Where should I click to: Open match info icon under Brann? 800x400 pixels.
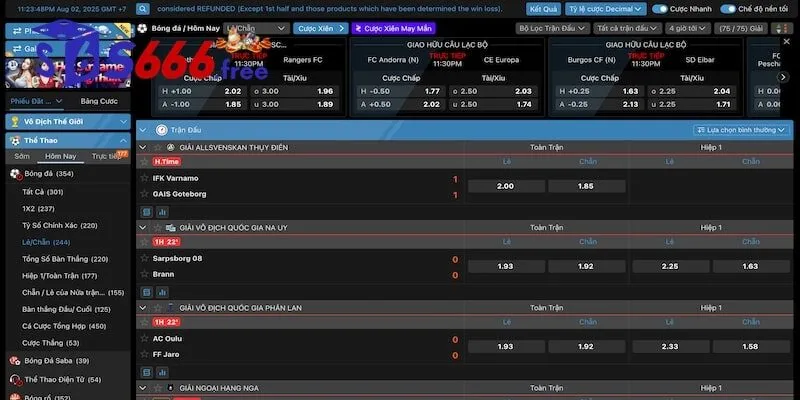146,292
